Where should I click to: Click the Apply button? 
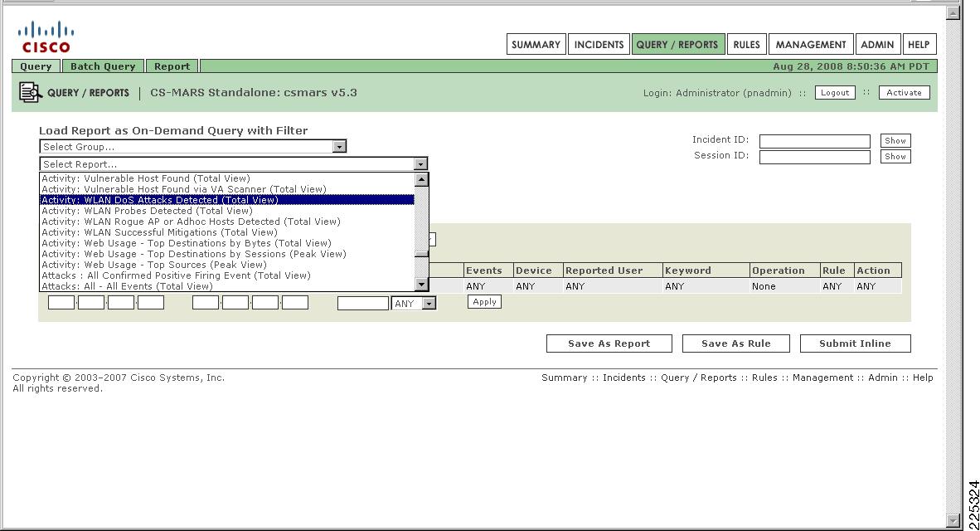point(484,302)
